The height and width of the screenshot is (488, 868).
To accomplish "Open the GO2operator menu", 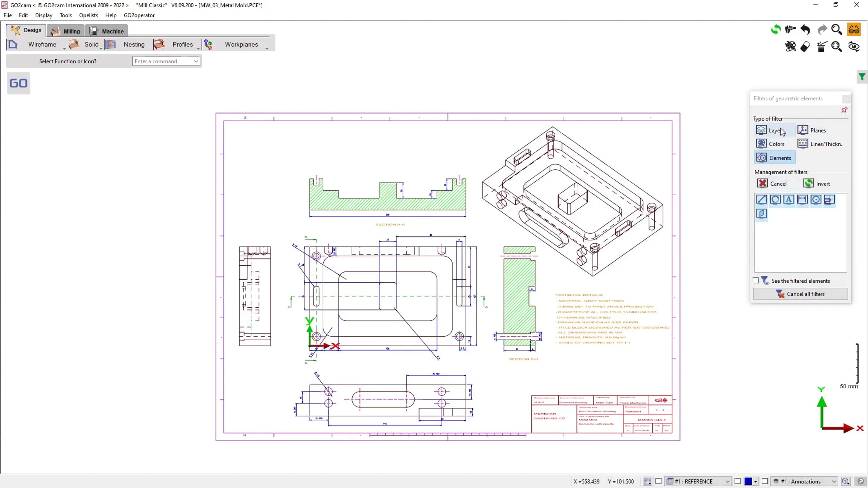I will point(139,15).
